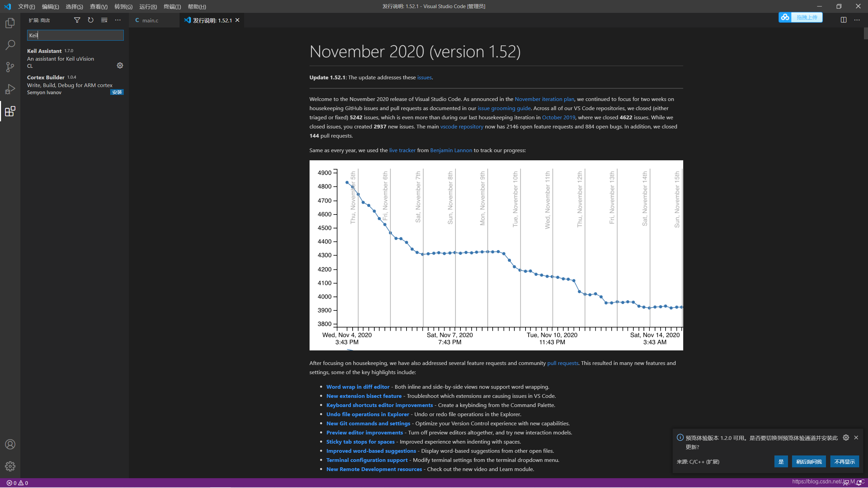Open the 文件(F) menu
Image resolution: width=868 pixels, height=488 pixels.
tap(26, 6)
